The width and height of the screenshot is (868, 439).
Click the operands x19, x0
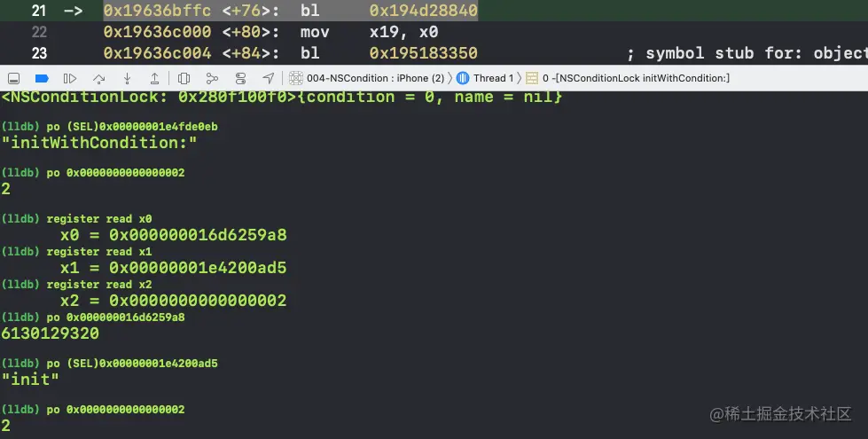click(403, 32)
